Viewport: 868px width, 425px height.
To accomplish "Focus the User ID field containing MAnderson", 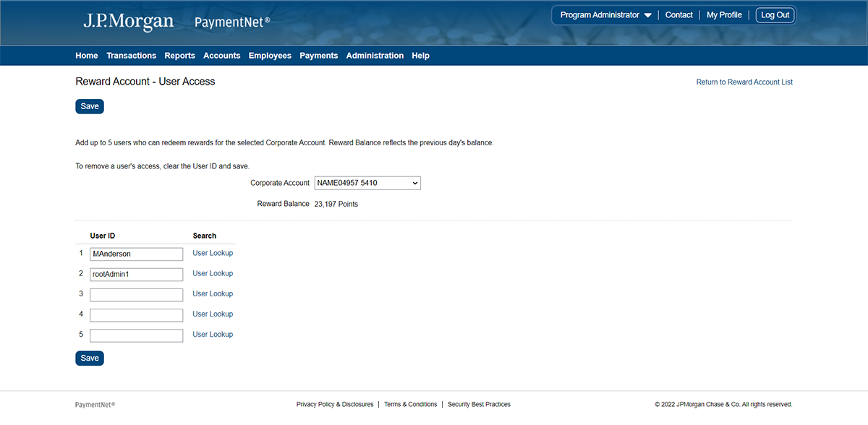I will tap(136, 254).
